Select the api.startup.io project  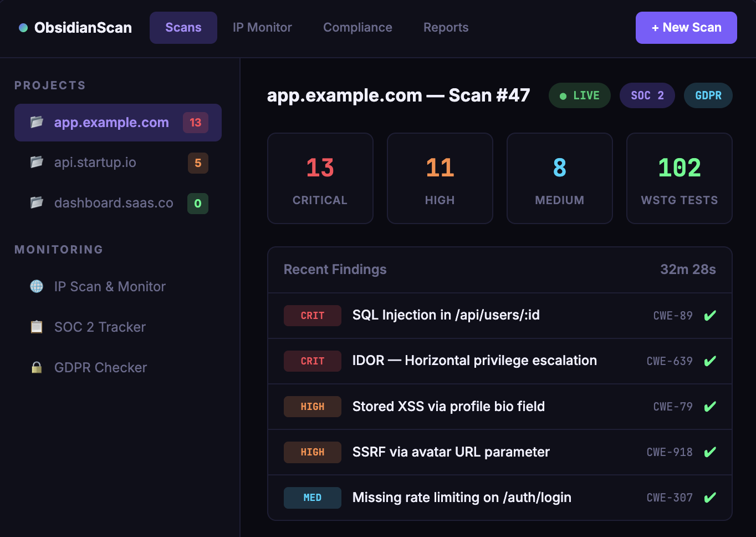click(x=118, y=163)
